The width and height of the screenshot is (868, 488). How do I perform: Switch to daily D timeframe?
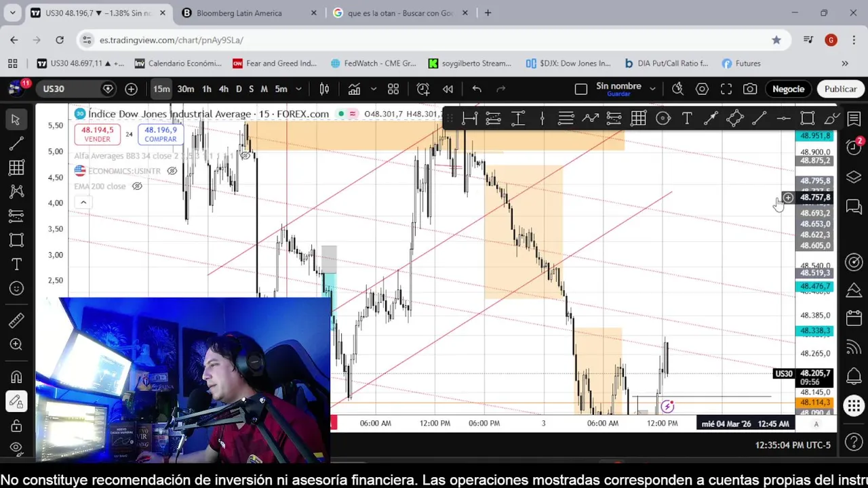[238, 89]
